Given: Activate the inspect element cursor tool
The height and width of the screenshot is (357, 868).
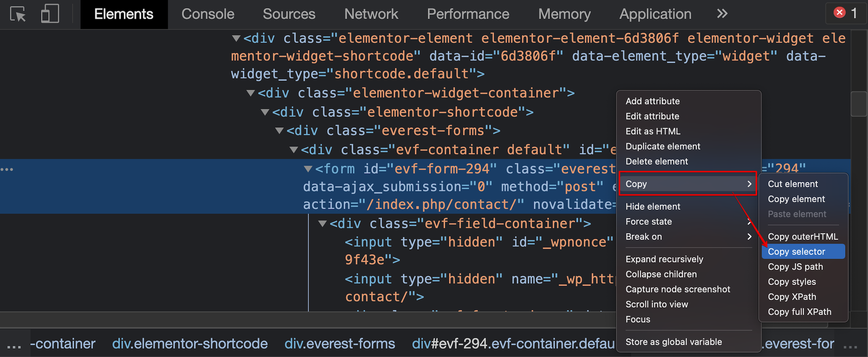Looking at the screenshot, I should click(17, 14).
